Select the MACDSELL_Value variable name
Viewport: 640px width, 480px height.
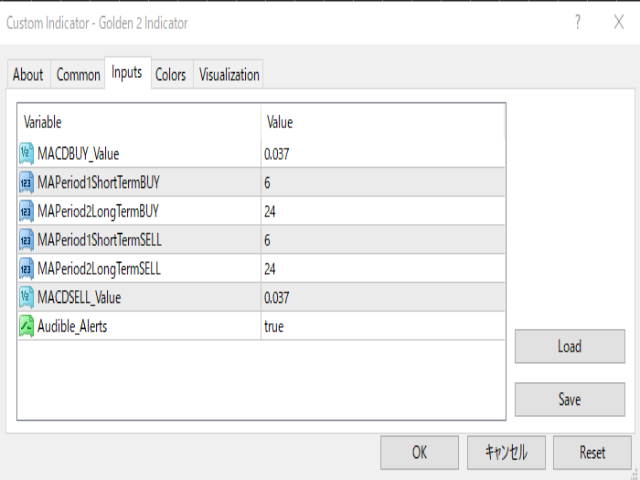click(x=79, y=298)
